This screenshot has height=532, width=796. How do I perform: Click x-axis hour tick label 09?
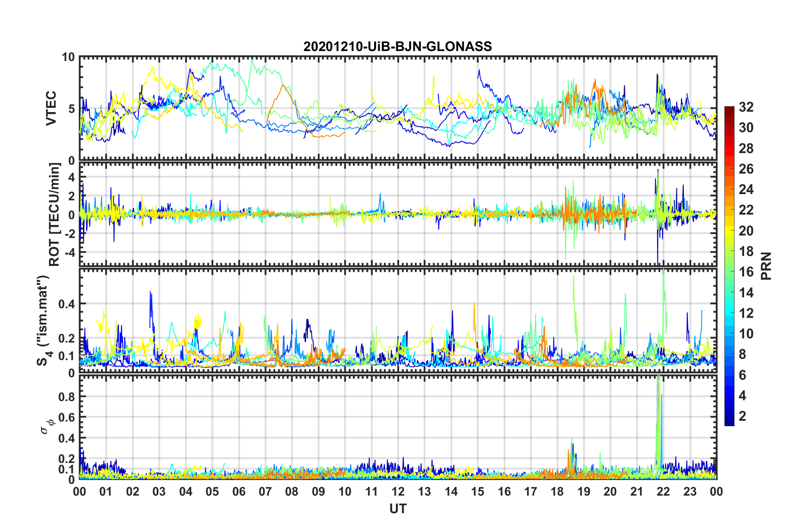point(318,491)
